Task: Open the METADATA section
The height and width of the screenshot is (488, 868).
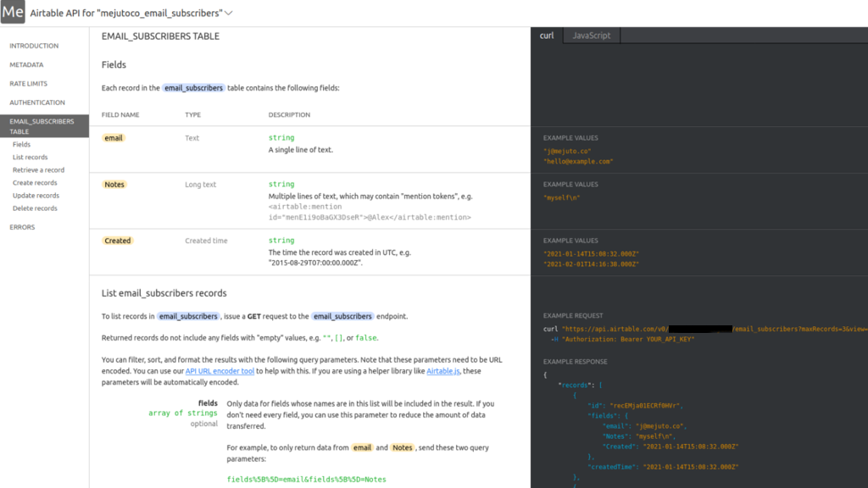Action: pos(28,64)
